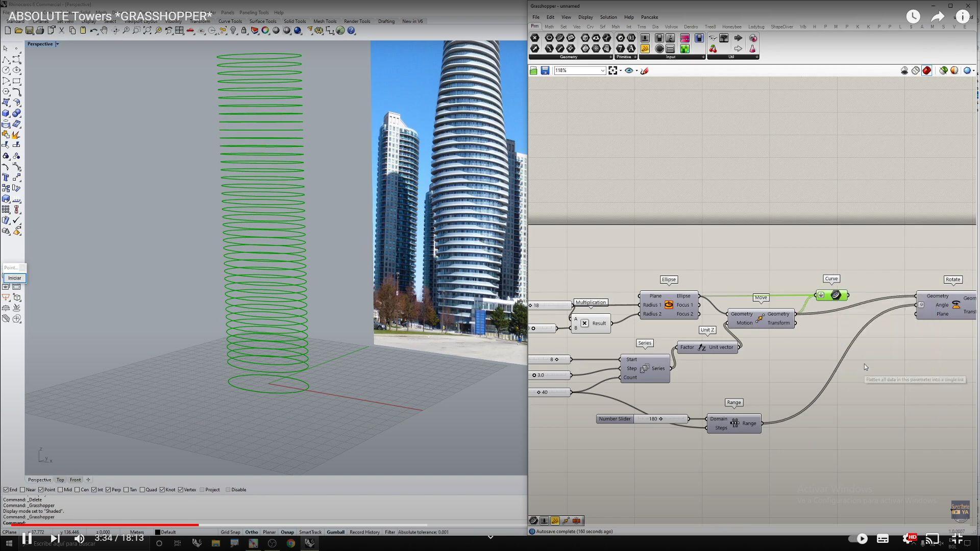Open the Pancake menu in Grasshopper
This screenshot has height=551, width=980.
649,17
